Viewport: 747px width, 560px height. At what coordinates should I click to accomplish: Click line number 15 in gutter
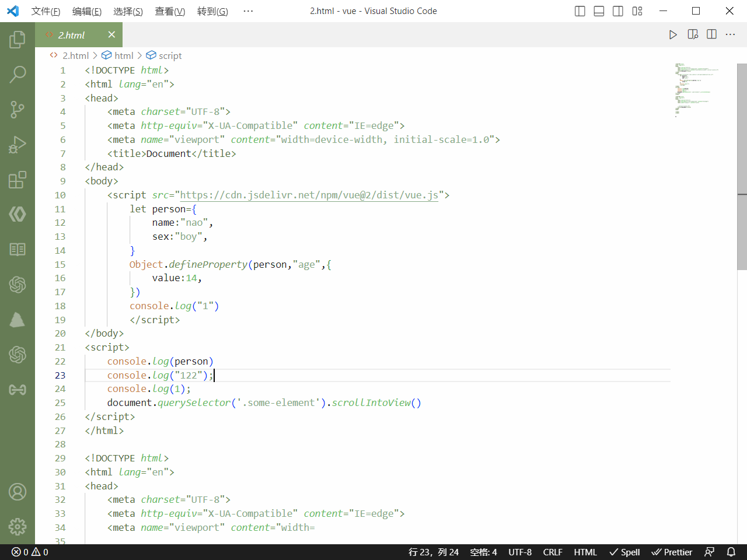60,264
